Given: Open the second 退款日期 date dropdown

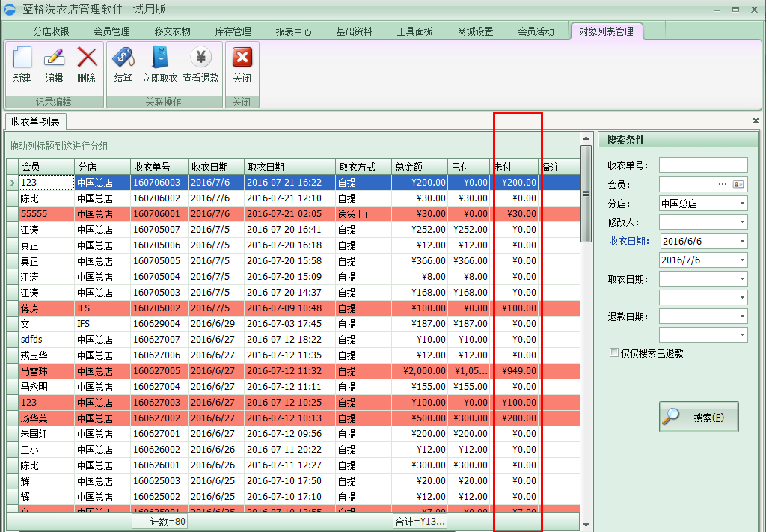Looking at the screenshot, I should point(742,335).
